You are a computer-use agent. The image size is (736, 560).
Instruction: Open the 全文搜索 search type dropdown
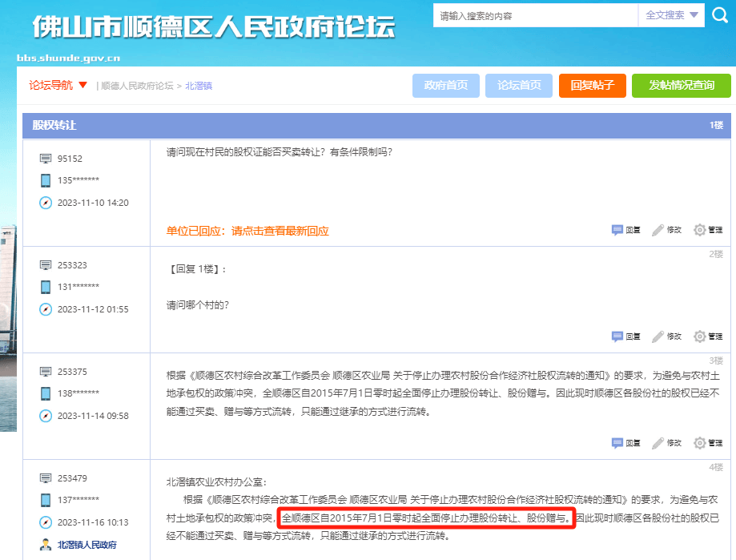coord(672,15)
